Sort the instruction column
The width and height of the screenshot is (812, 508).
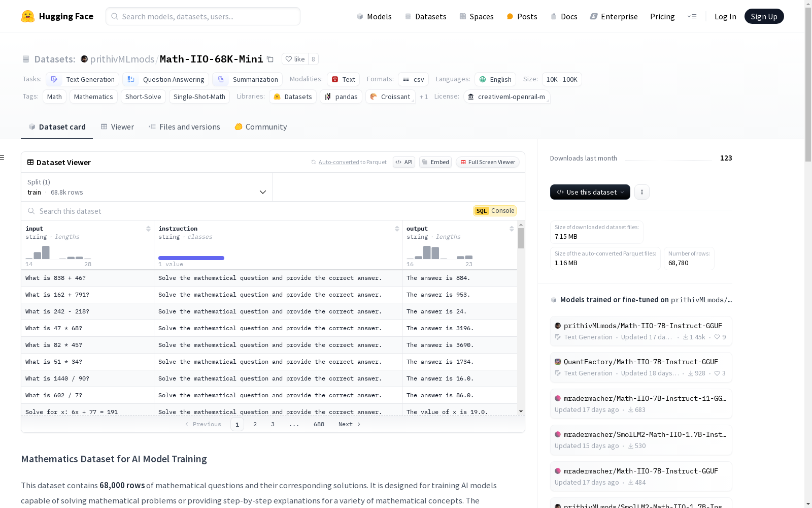click(397, 229)
